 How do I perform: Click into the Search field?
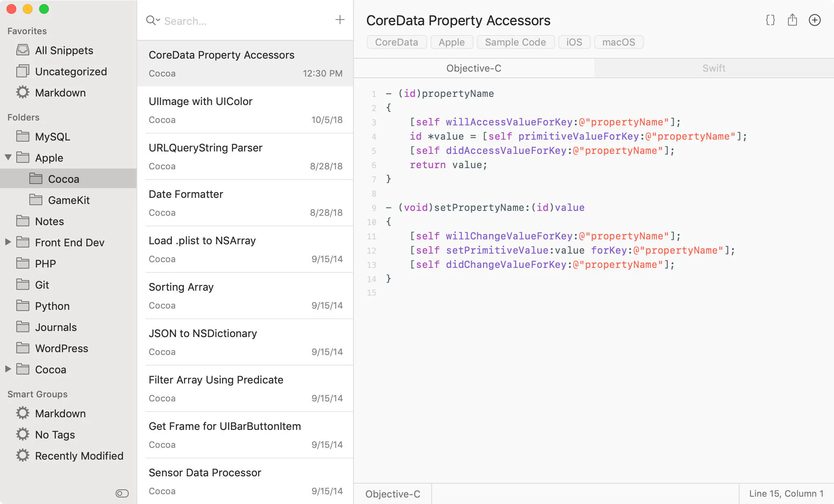point(244,21)
